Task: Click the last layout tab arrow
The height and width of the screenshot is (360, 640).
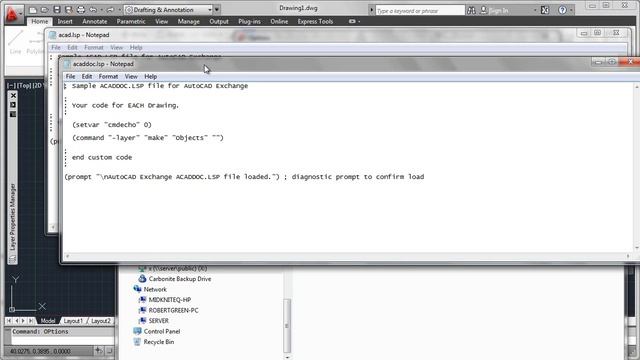Action: [x=31, y=321]
